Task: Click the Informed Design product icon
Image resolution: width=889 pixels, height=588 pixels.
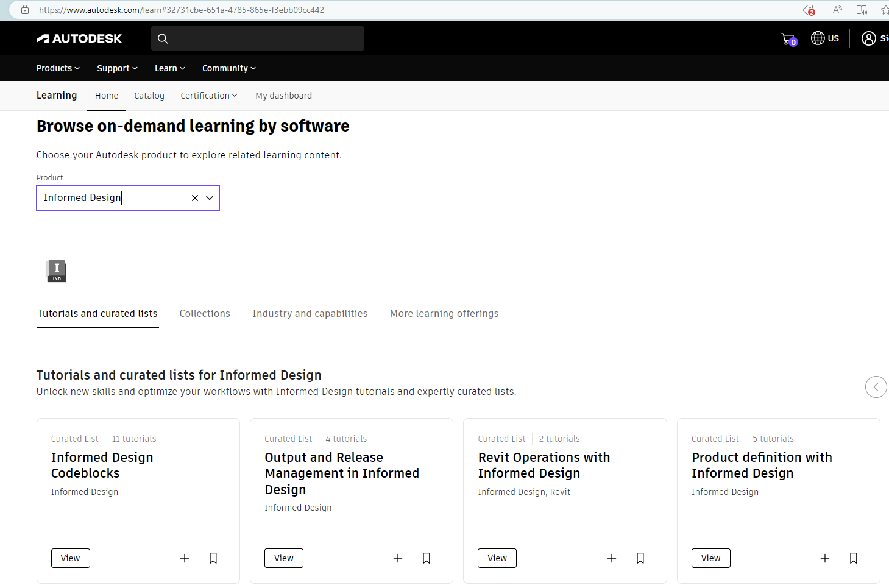Action: (x=57, y=271)
